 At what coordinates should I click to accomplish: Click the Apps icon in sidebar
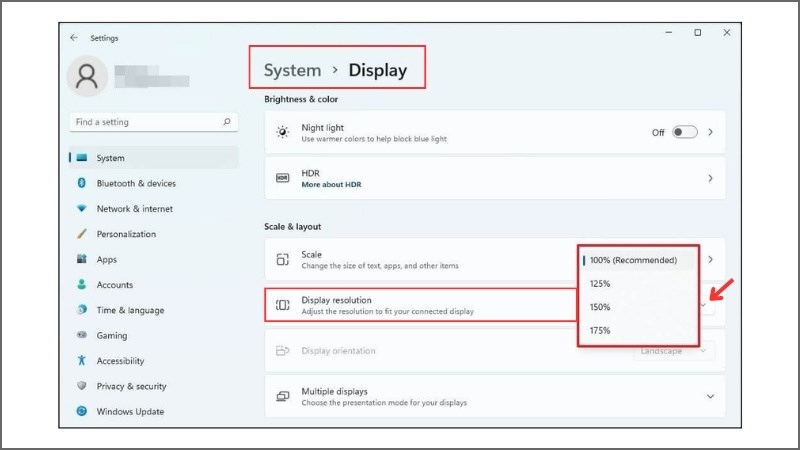tap(82, 259)
